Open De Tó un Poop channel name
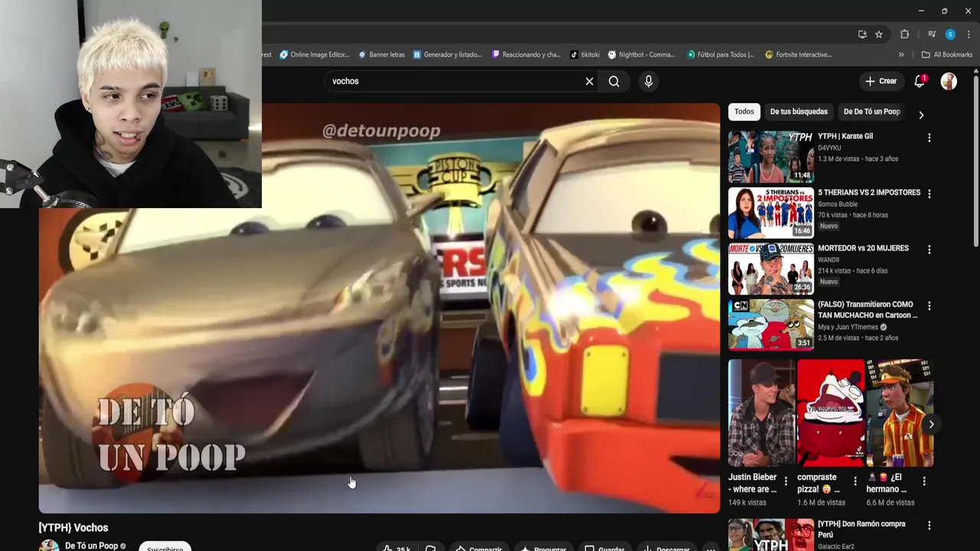 pos(91,546)
